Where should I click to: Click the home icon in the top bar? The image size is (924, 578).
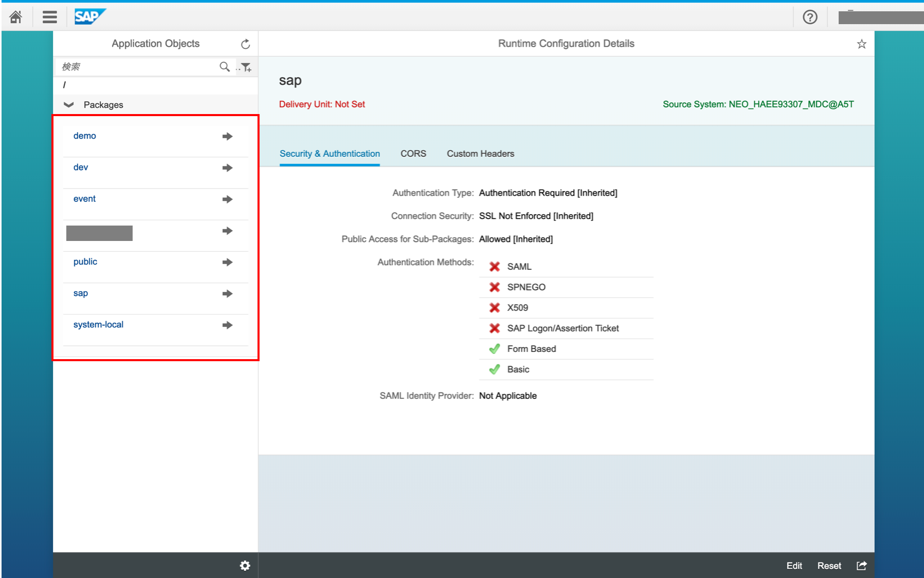pos(15,17)
